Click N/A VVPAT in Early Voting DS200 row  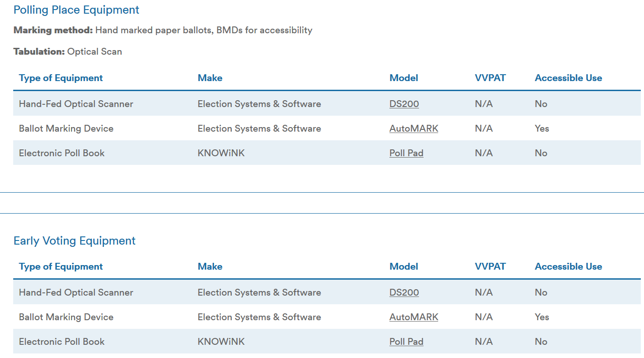click(x=484, y=292)
